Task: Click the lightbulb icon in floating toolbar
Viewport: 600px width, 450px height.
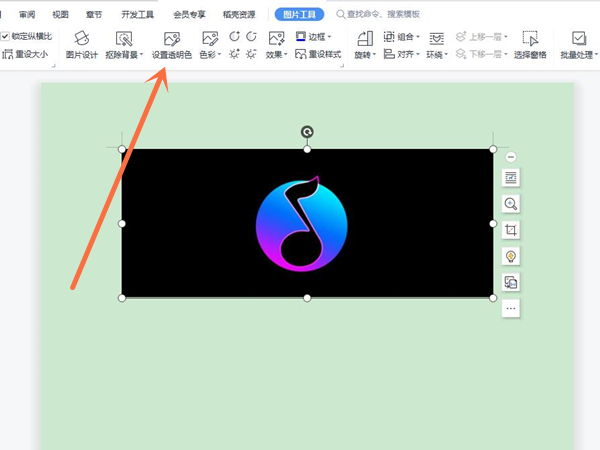Action: pos(511,256)
